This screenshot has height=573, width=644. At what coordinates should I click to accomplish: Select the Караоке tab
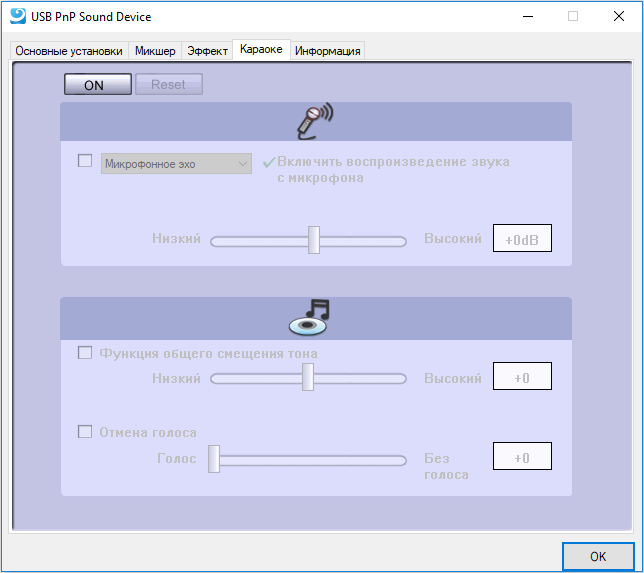261,50
